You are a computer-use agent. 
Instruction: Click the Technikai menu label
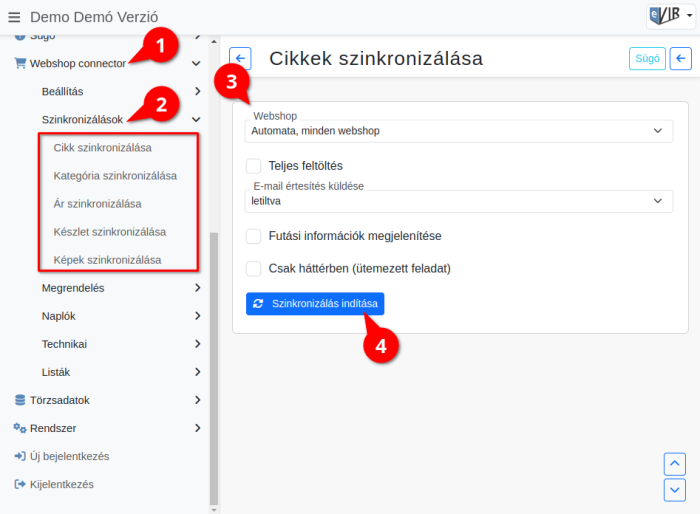click(64, 344)
